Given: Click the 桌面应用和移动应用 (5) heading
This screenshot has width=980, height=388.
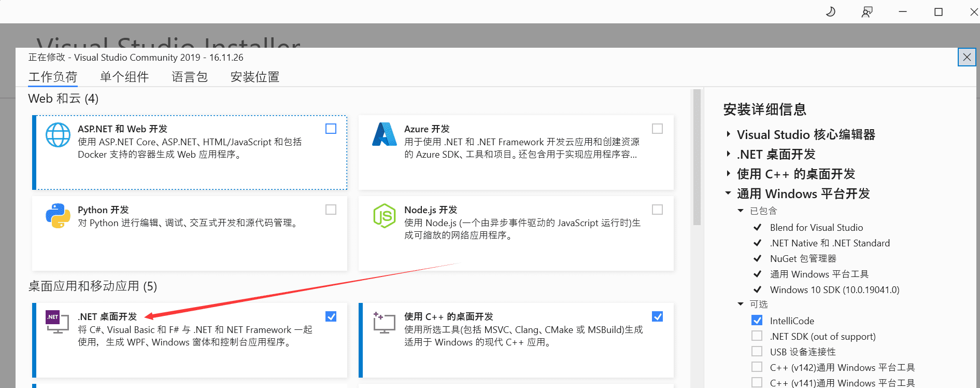Looking at the screenshot, I should [x=93, y=286].
